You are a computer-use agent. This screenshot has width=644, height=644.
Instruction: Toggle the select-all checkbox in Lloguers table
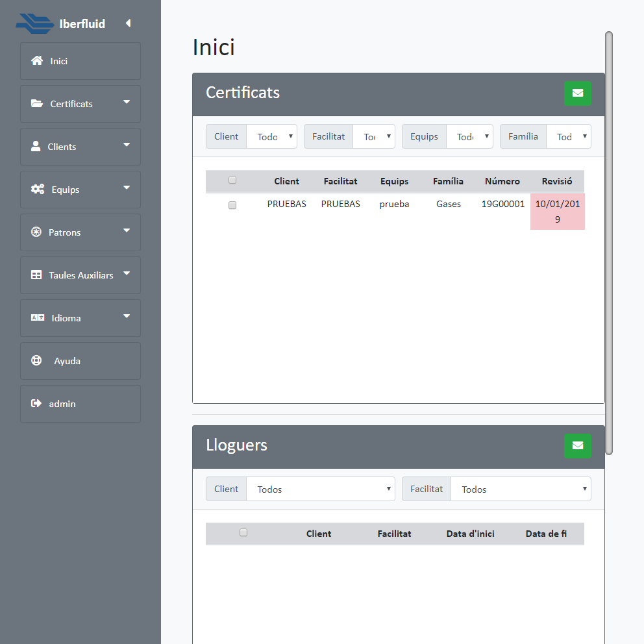(243, 533)
